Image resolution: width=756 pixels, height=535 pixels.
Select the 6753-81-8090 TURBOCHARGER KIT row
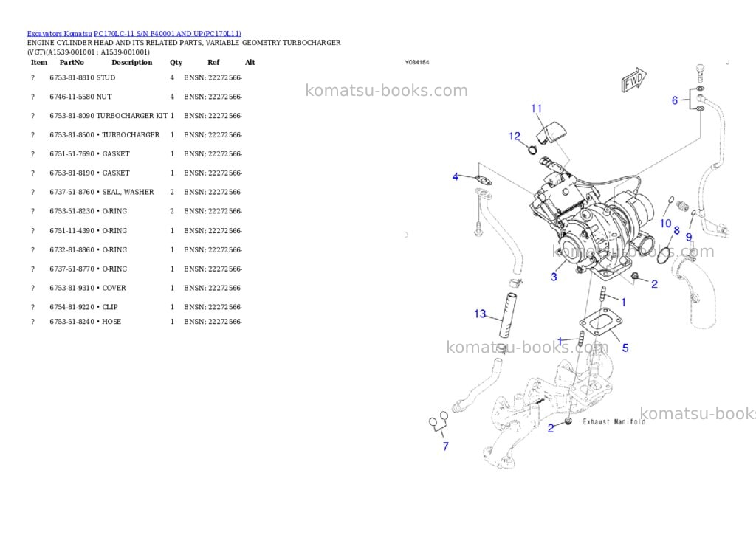coord(137,116)
